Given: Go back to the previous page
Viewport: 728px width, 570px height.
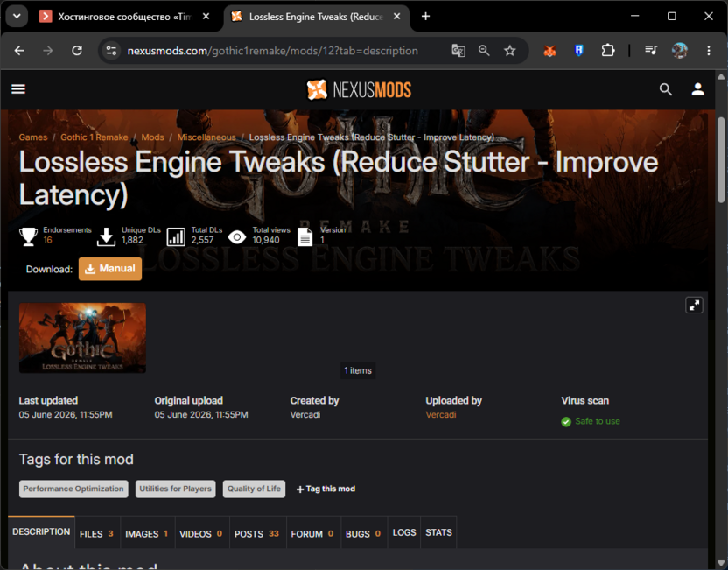Looking at the screenshot, I should 19,51.
